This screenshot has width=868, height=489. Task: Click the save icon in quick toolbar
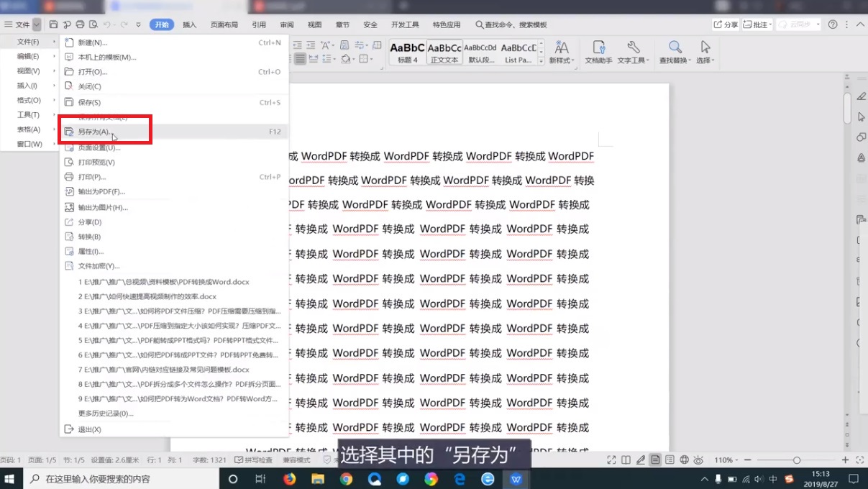(54, 24)
